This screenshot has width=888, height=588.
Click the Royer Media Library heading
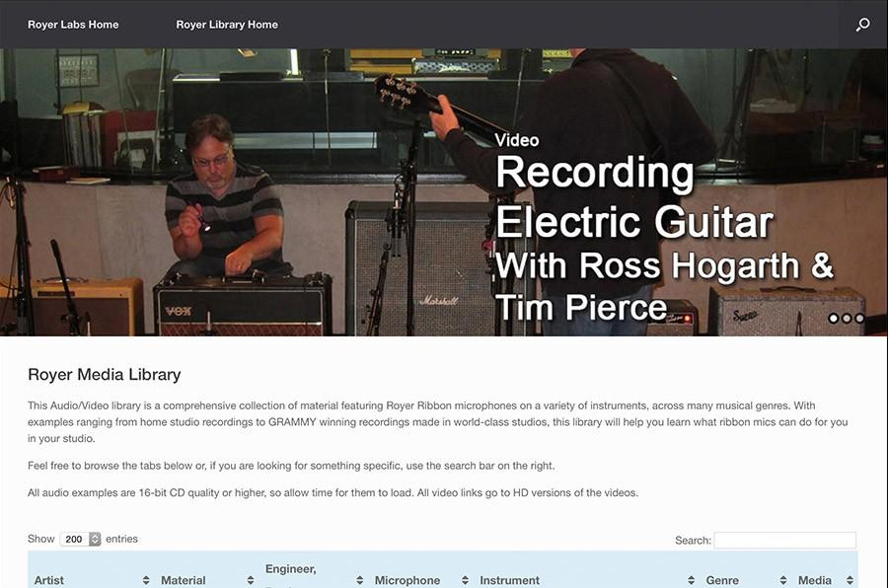105,375
